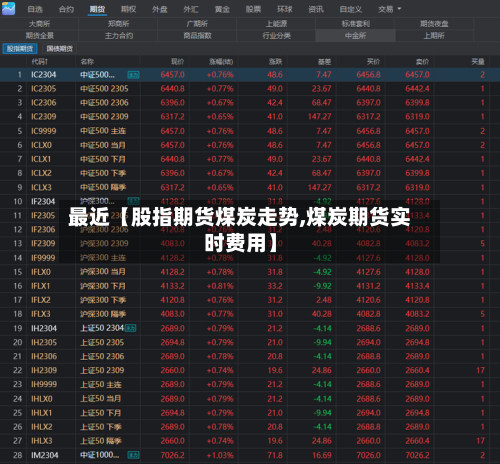This screenshot has width=500, height=464.
Task: Select the IHLX0 contract code
Action: [x=42, y=399]
